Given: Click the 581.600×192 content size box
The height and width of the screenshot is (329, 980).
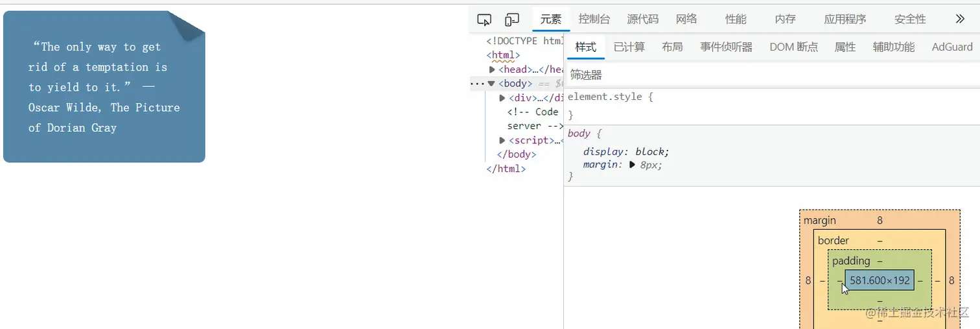Looking at the screenshot, I should 880,280.
